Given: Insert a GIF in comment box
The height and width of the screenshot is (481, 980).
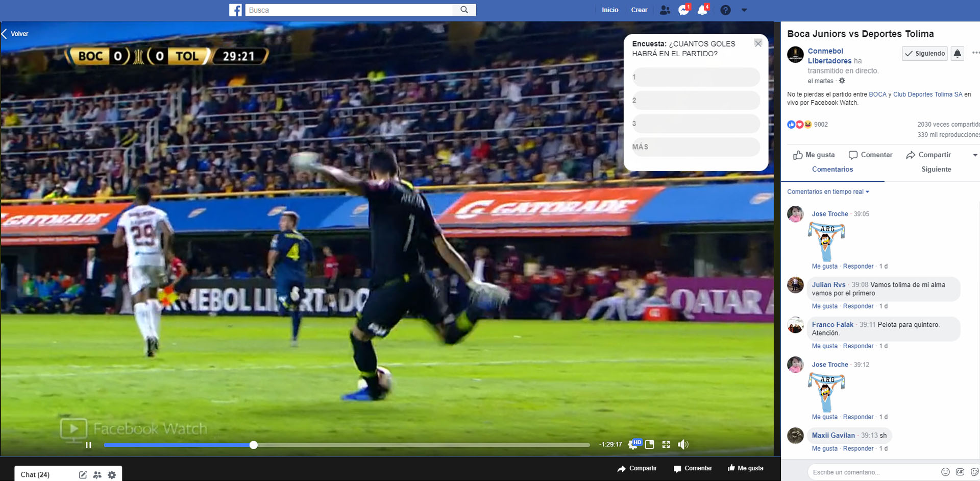Looking at the screenshot, I should click(960, 472).
